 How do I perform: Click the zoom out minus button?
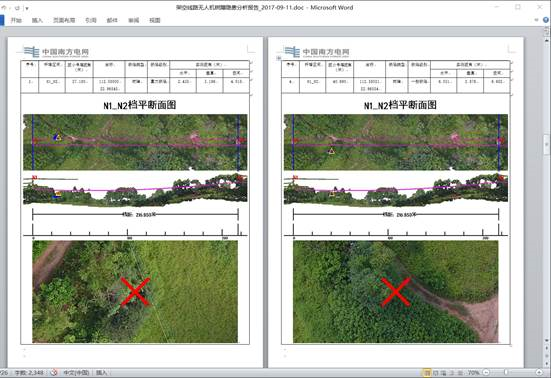(x=486, y=372)
